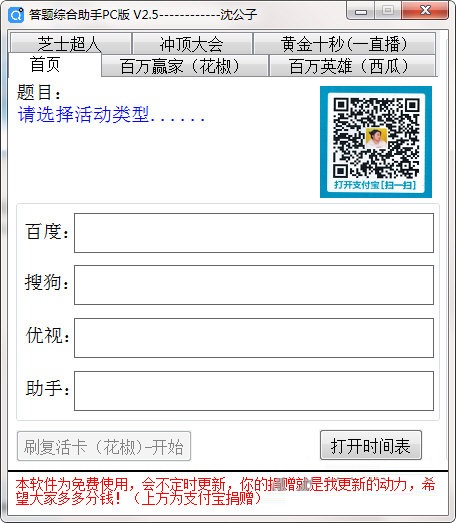Screen dimensions: 456x523
Task: Click the app icon in title bar
Action: (x=16, y=15)
